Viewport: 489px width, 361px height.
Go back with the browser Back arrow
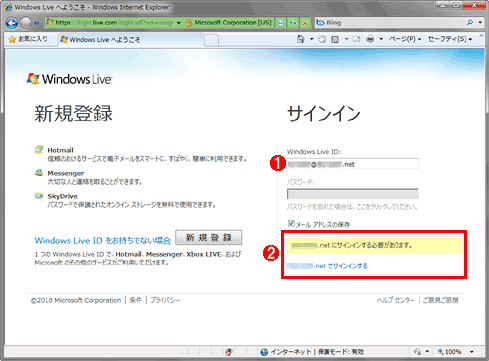(12, 23)
